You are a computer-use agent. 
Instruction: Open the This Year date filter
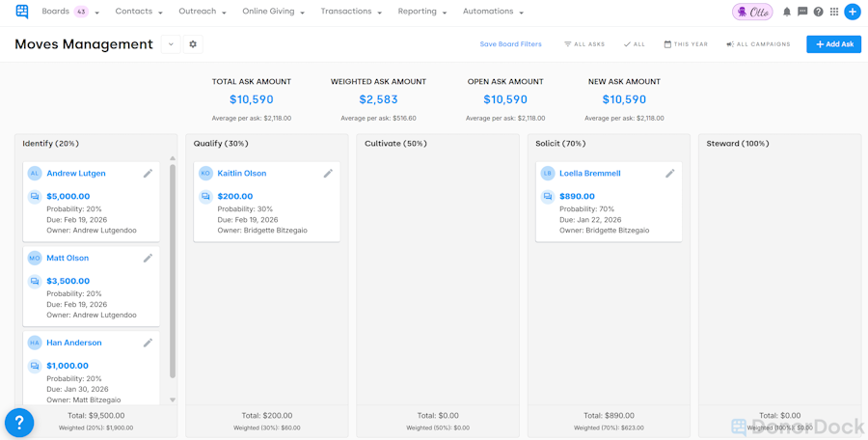[x=686, y=44]
